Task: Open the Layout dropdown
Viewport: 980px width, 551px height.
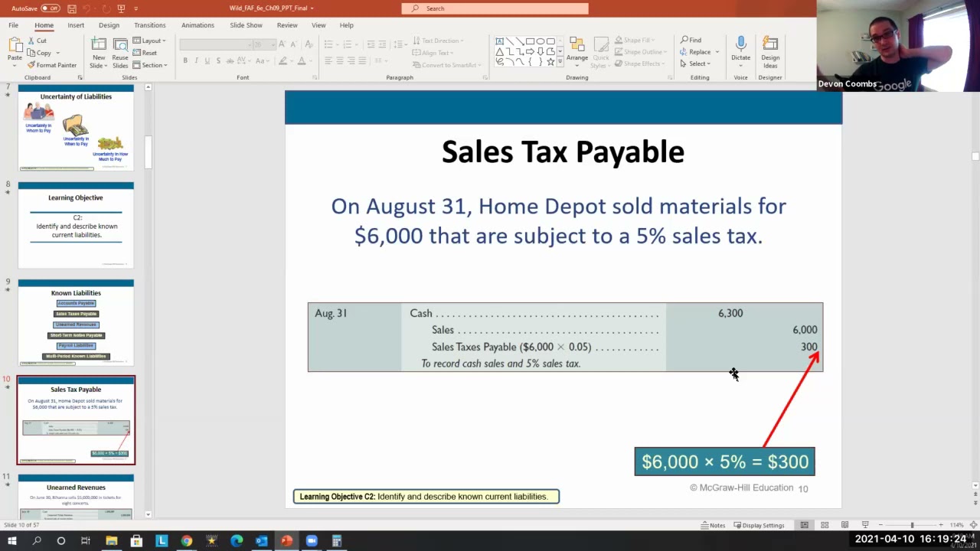Action: (x=150, y=41)
